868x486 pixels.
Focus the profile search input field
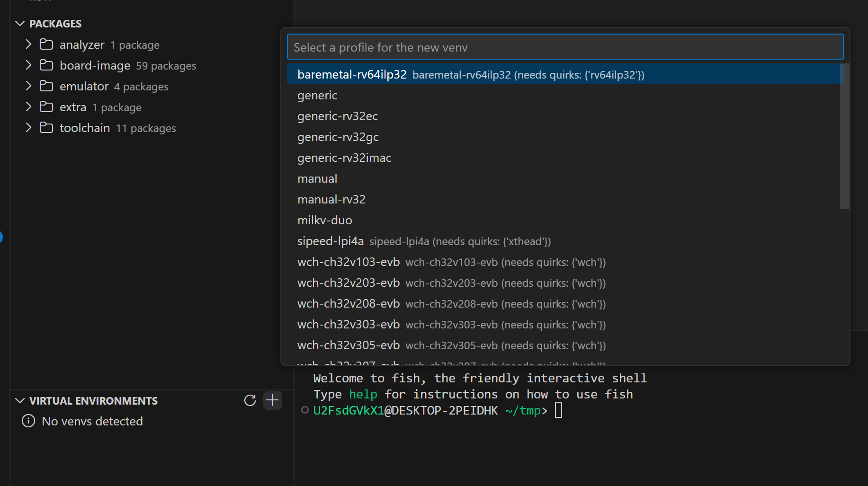click(564, 47)
